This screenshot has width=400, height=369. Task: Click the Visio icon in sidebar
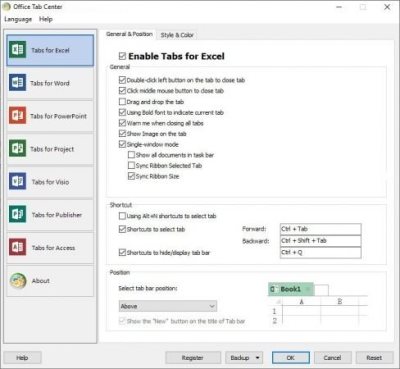tap(17, 181)
